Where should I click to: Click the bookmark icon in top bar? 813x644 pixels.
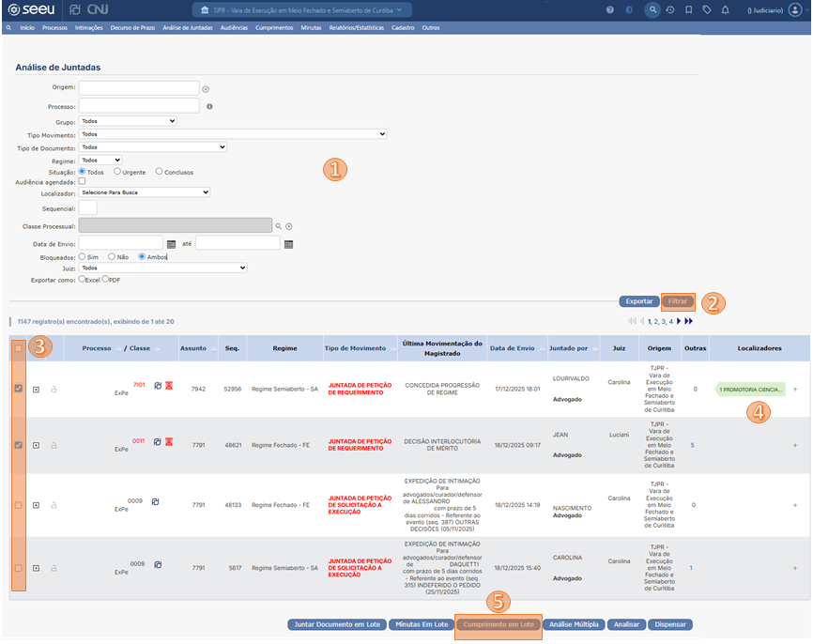click(688, 9)
